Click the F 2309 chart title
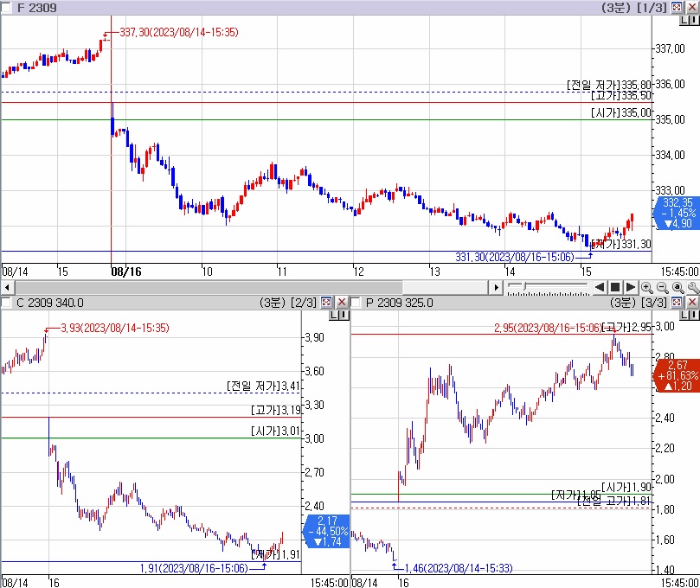700x588 pixels. 37,8
